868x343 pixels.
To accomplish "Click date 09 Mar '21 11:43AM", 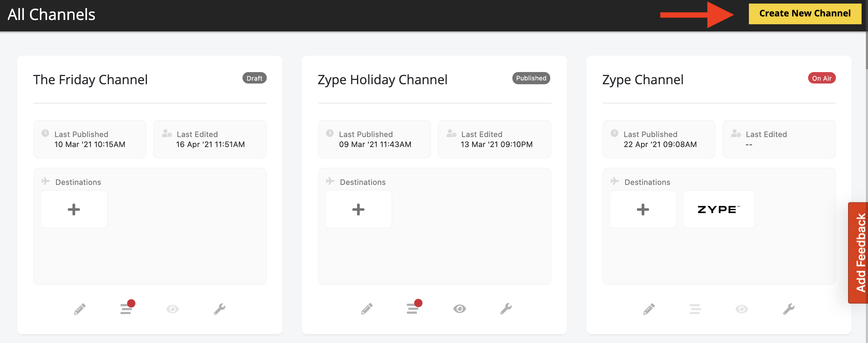I will (x=375, y=145).
